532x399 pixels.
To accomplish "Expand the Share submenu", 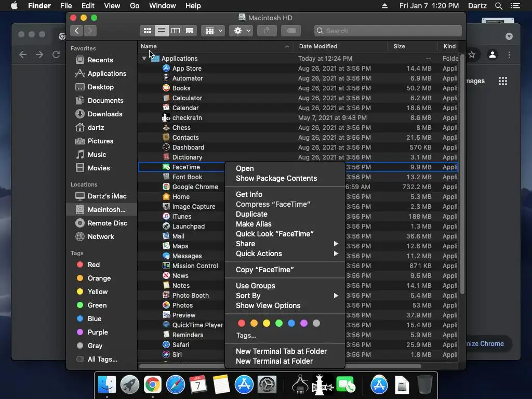I will point(285,244).
